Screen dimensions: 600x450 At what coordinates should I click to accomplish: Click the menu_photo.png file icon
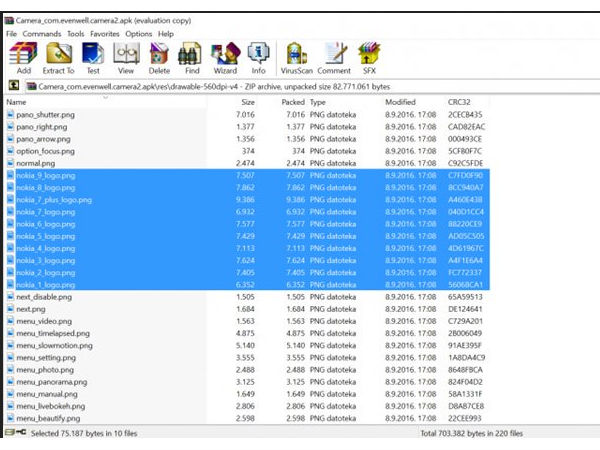(x=11, y=369)
